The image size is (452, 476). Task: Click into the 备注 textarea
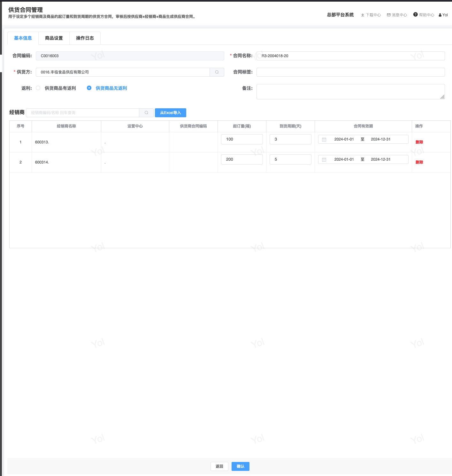[x=351, y=92]
